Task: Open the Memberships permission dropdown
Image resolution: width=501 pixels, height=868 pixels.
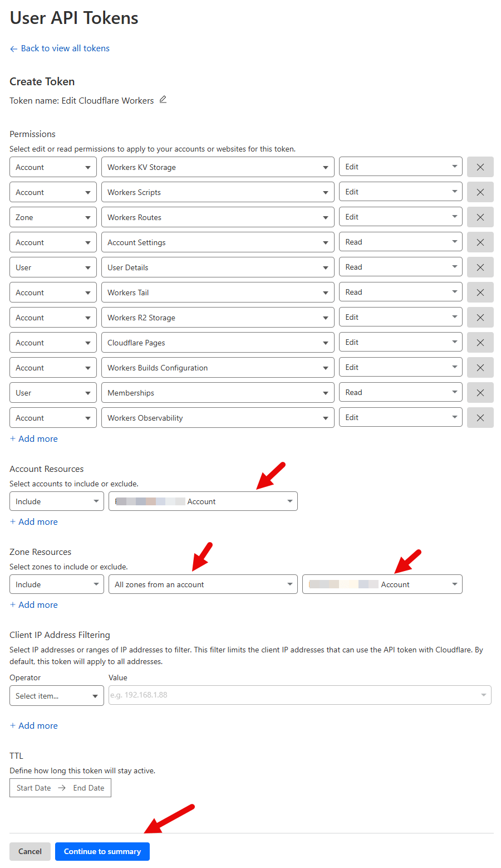Action: 218,393
